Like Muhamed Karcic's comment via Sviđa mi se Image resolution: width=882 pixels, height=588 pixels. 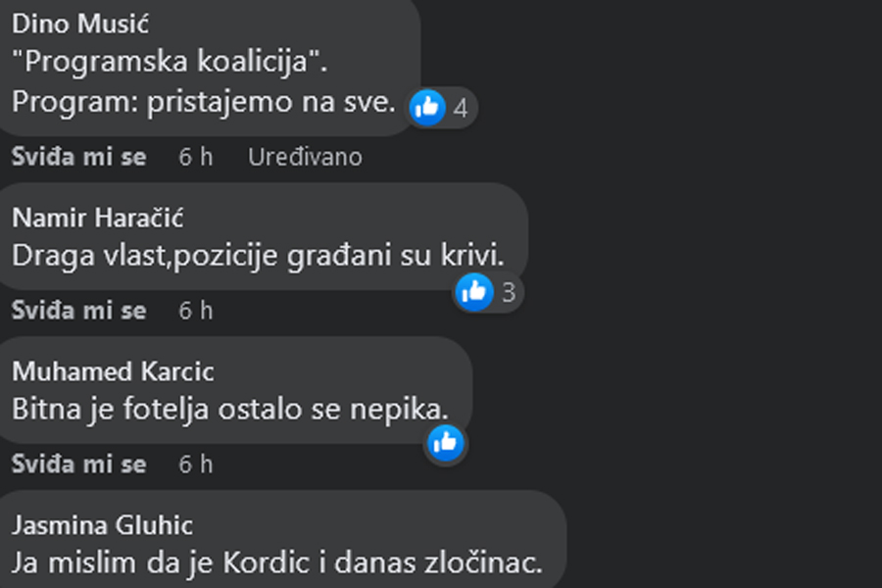point(79,465)
